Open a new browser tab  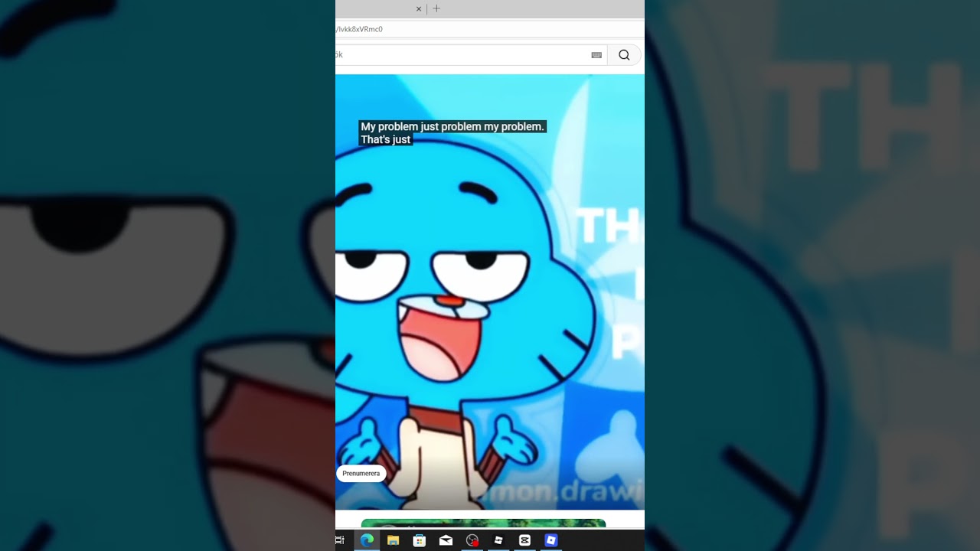436,8
